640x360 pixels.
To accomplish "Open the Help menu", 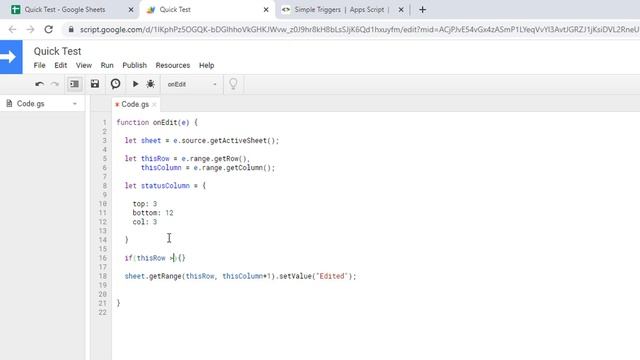I will point(207,65).
